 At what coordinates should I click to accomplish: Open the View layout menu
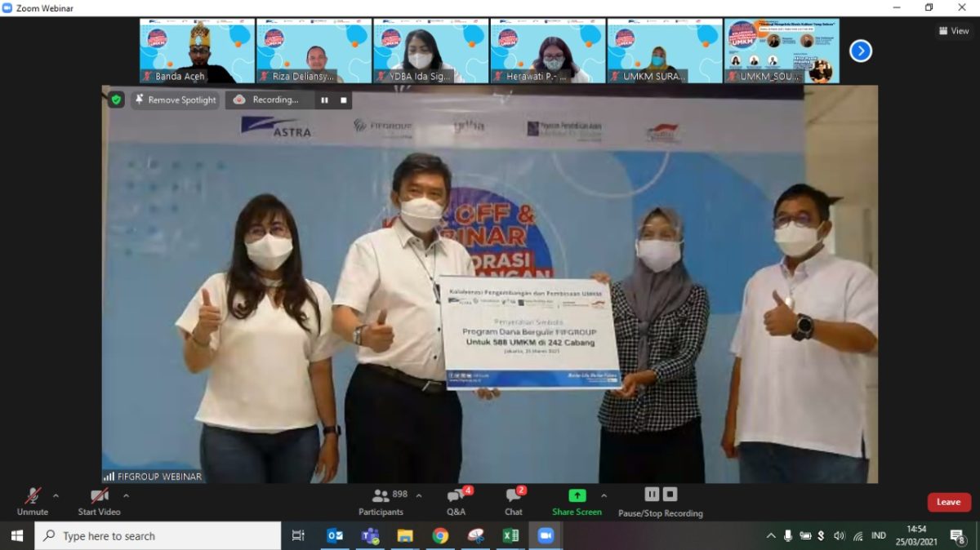coord(954,31)
